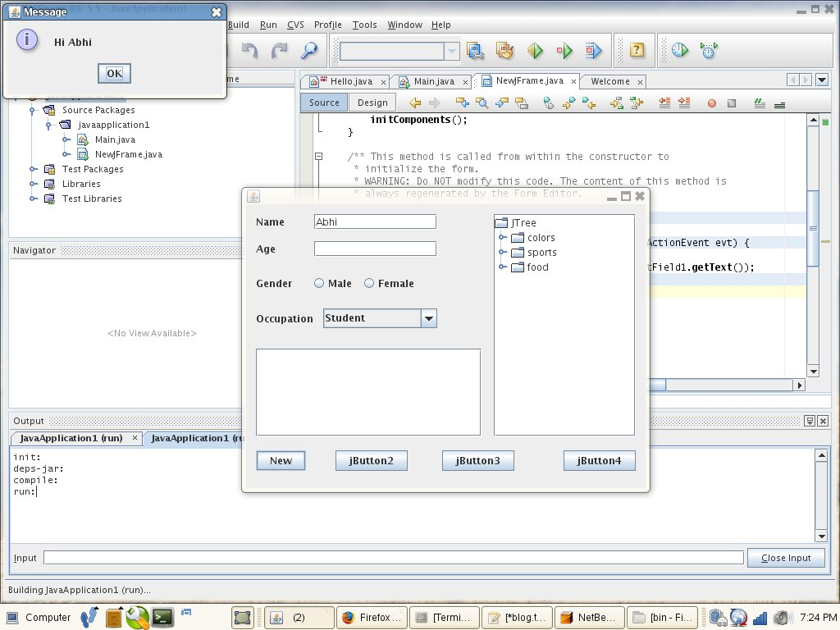Image resolution: width=840 pixels, height=630 pixels.
Task: Switch the editor to Design view
Action: click(x=372, y=103)
